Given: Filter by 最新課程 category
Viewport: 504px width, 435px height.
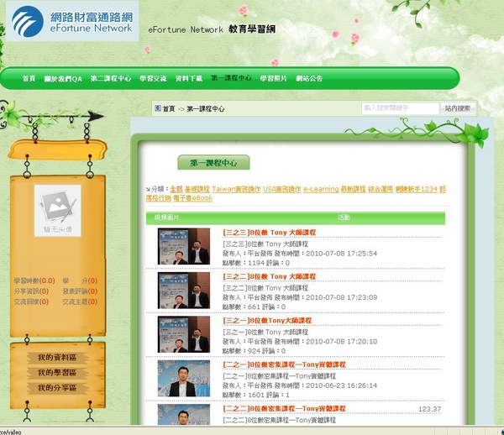Looking at the screenshot, I should coord(354,189).
